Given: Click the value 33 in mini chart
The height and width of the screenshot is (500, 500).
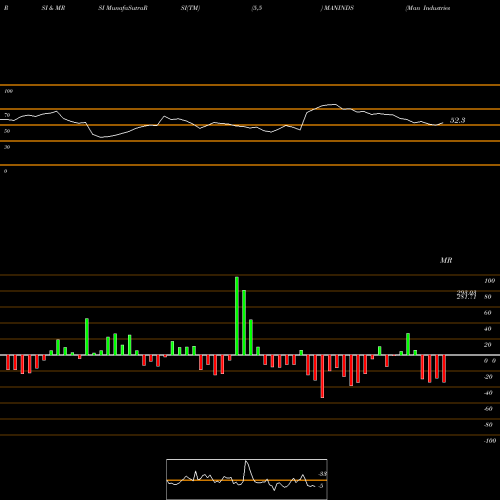Looking at the screenshot, I should 323,474.
